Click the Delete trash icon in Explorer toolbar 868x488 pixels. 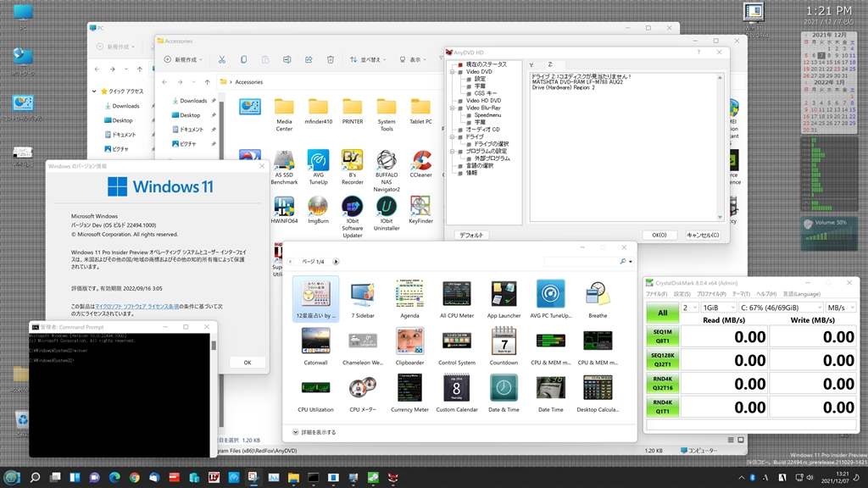pos(330,59)
